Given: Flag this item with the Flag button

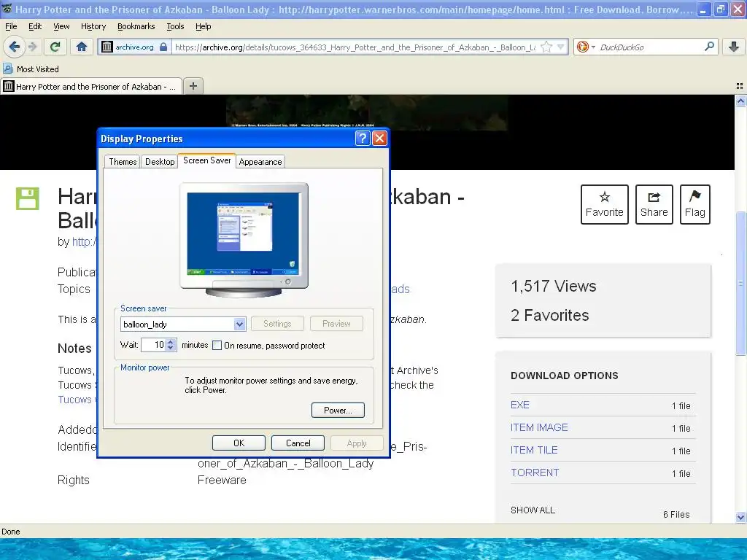Looking at the screenshot, I should 694,204.
